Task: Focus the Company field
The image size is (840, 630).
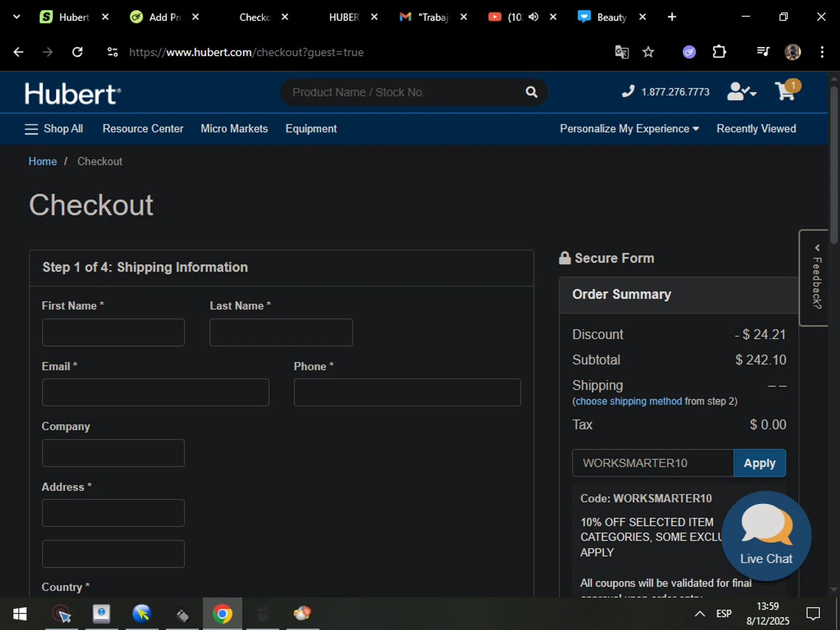Action: 113,453
